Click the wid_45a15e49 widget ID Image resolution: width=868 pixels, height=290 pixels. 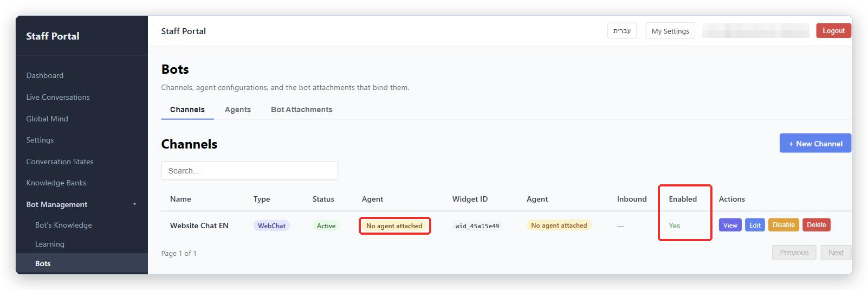click(x=477, y=226)
